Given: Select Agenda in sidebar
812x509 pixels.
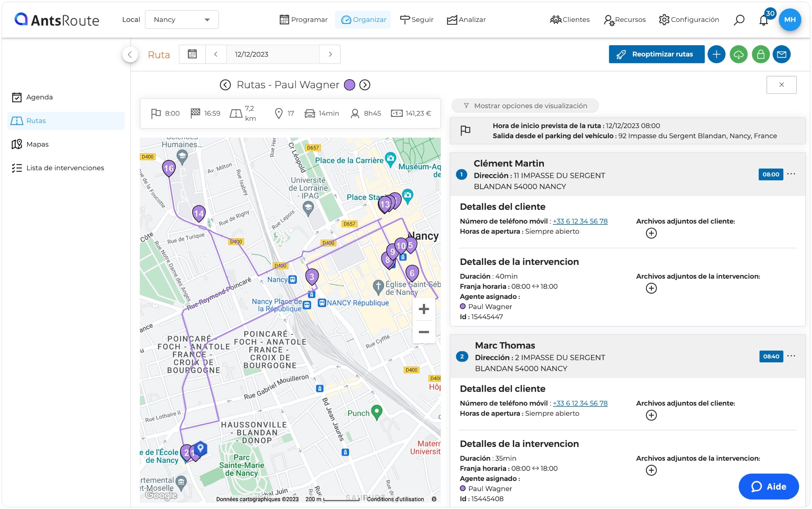Looking at the screenshot, I should [66, 97].
